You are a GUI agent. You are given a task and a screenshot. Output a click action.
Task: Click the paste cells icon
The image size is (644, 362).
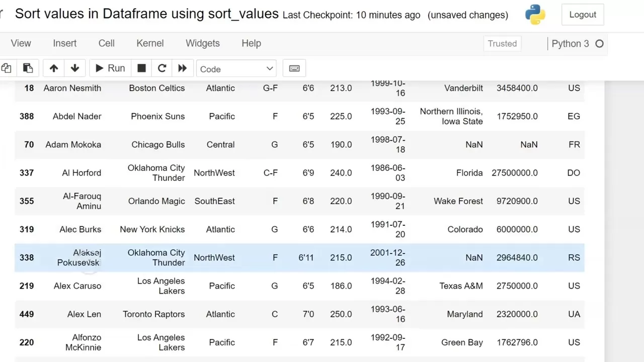28,68
